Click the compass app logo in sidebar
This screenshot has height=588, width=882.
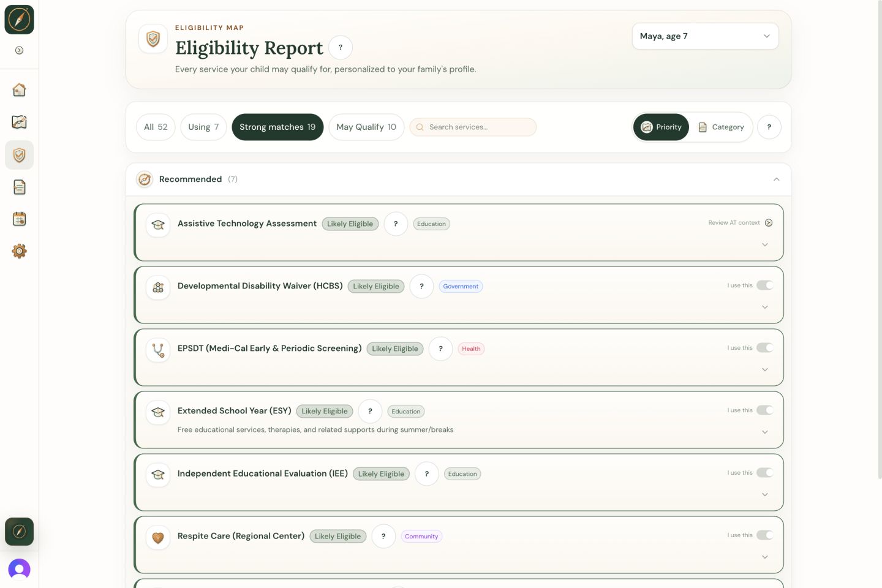pyautogui.click(x=19, y=20)
